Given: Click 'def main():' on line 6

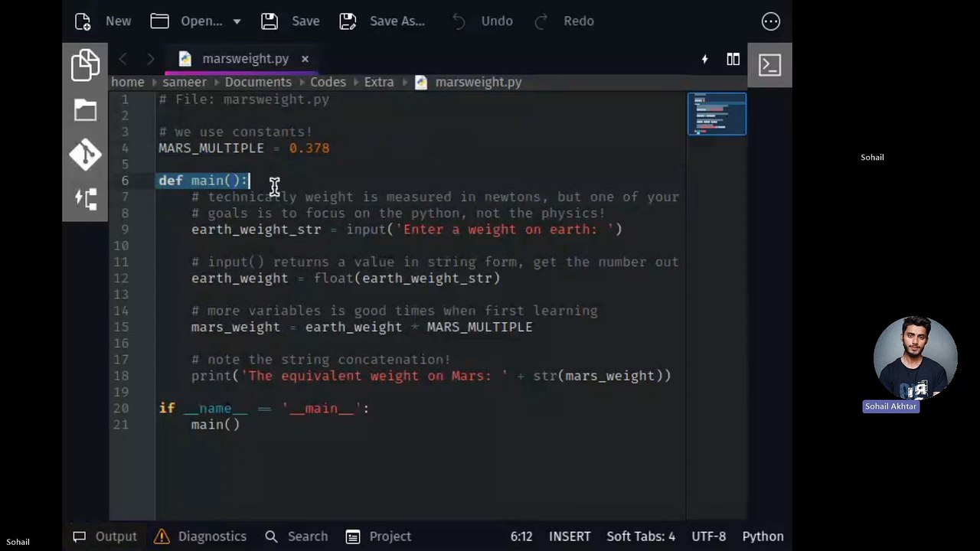Looking at the screenshot, I should (x=203, y=181).
